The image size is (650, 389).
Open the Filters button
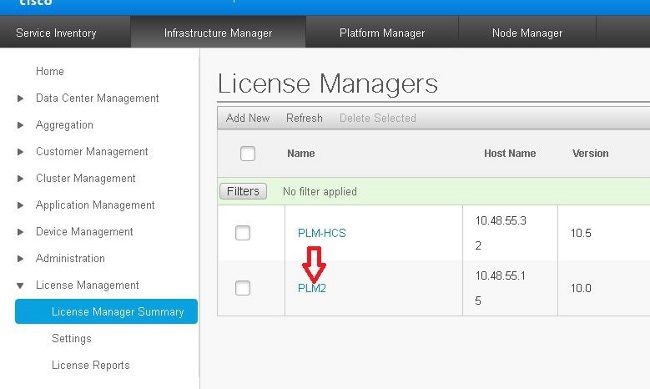(x=243, y=191)
